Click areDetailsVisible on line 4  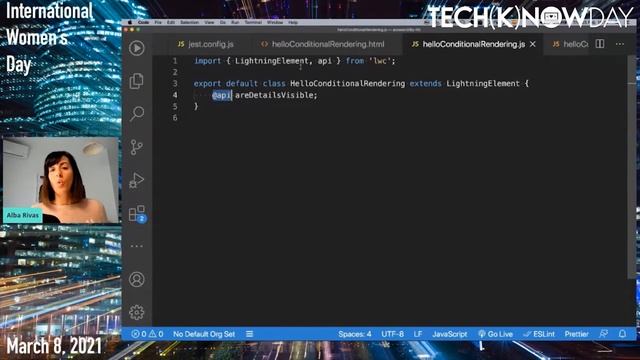[274, 95]
